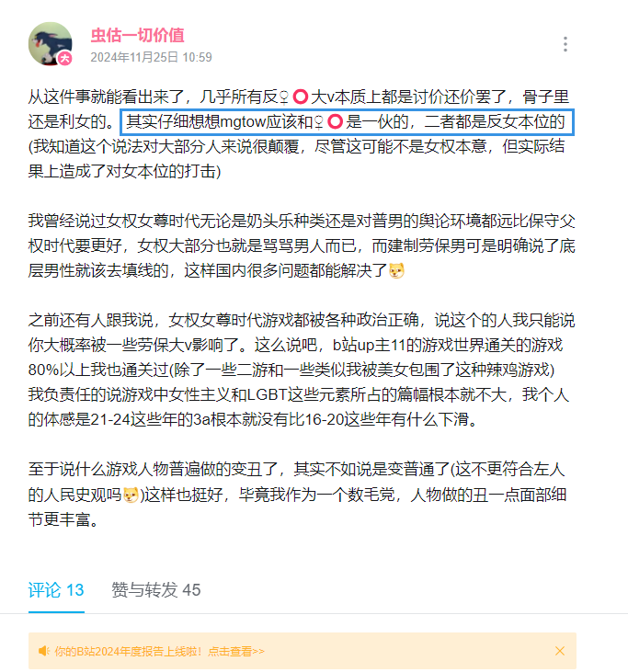Click the timestamp 2024年11月25日 10:59
The image size is (628, 672).
tap(151, 57)
